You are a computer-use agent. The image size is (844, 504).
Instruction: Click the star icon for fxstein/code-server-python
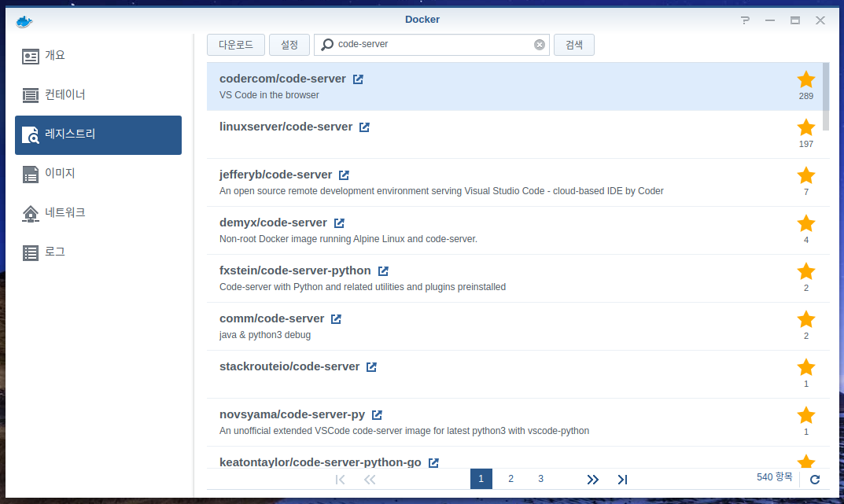point(805,271)
